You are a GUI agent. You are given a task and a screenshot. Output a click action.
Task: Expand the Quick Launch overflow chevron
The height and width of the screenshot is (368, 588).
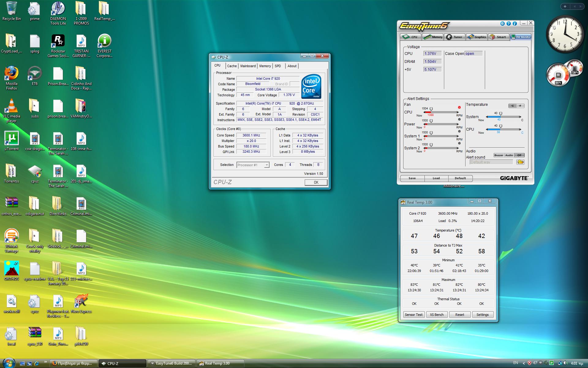pos(46,362)
